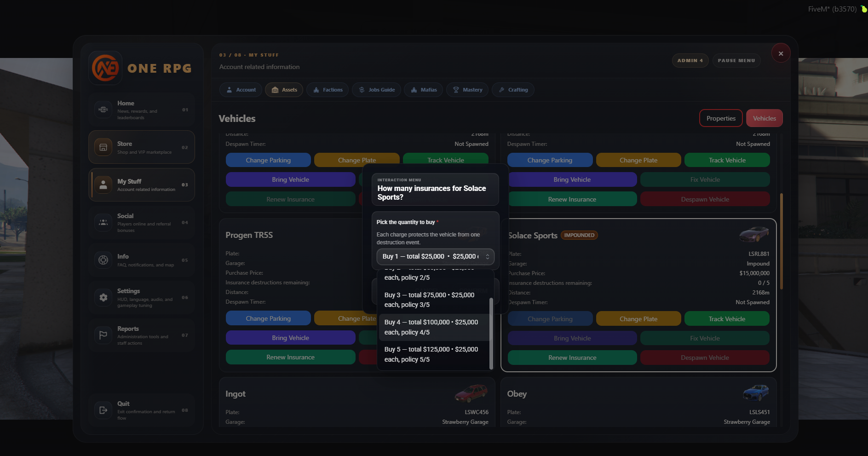
Task: Open Reports flag icon
Action: pyautogui.click(x=103, y=335)
